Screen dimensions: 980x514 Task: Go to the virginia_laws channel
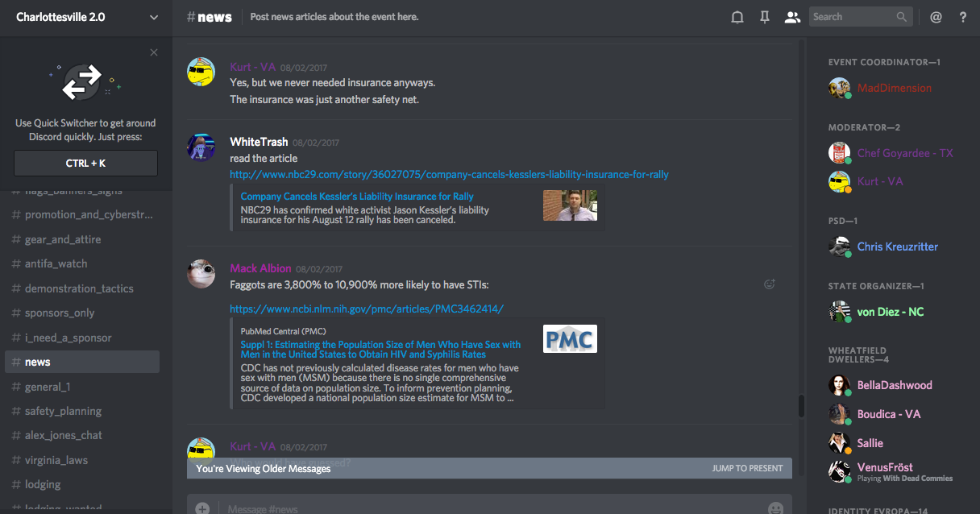pos(56,460)
